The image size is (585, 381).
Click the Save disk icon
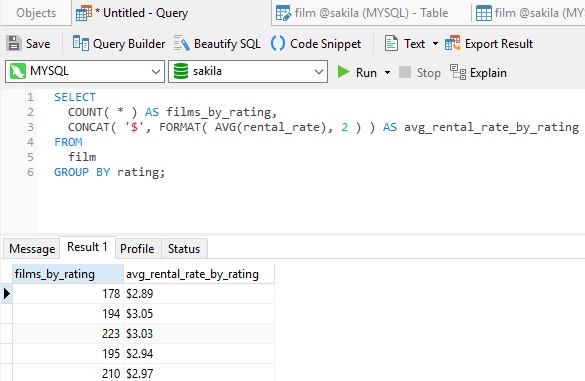pyautogui.click(x=14, y=43)
